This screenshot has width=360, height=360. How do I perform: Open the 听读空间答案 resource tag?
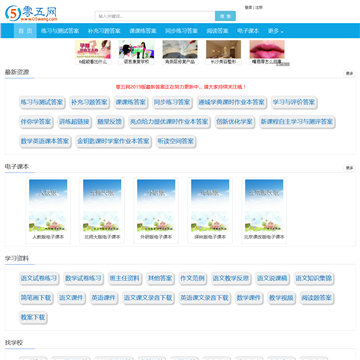click(176, 141)
